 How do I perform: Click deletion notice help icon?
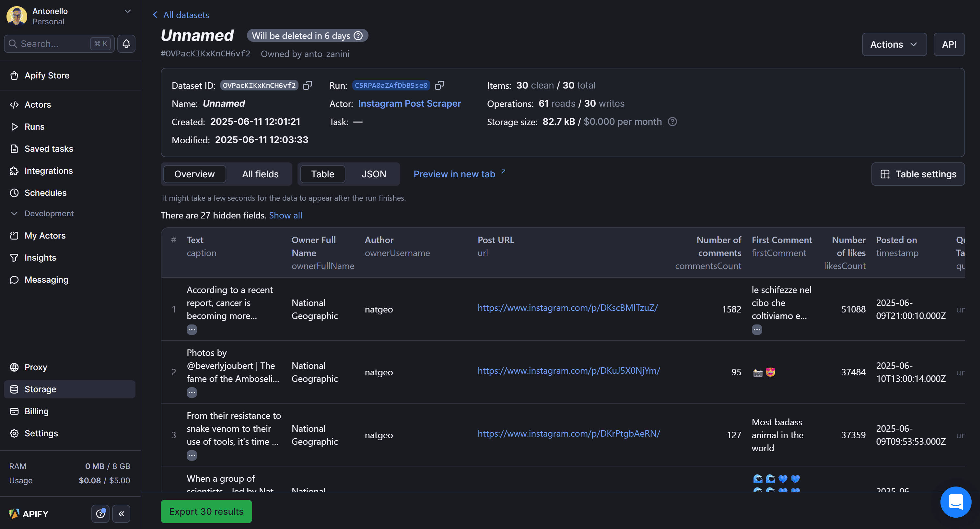[358, 36]
